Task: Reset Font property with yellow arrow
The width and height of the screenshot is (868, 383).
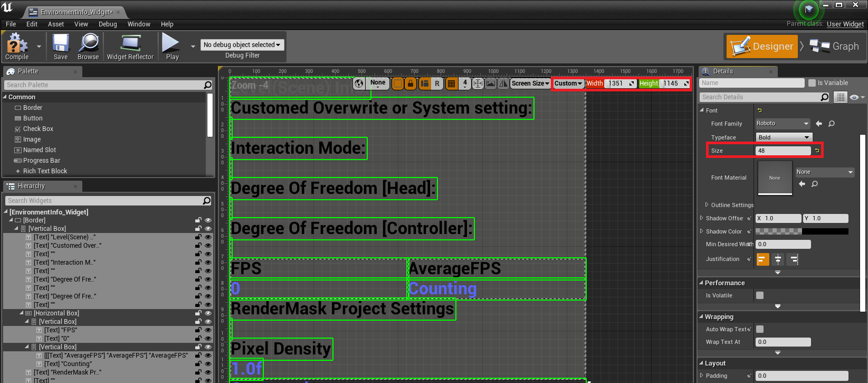Action: click(x=760, y=110)
